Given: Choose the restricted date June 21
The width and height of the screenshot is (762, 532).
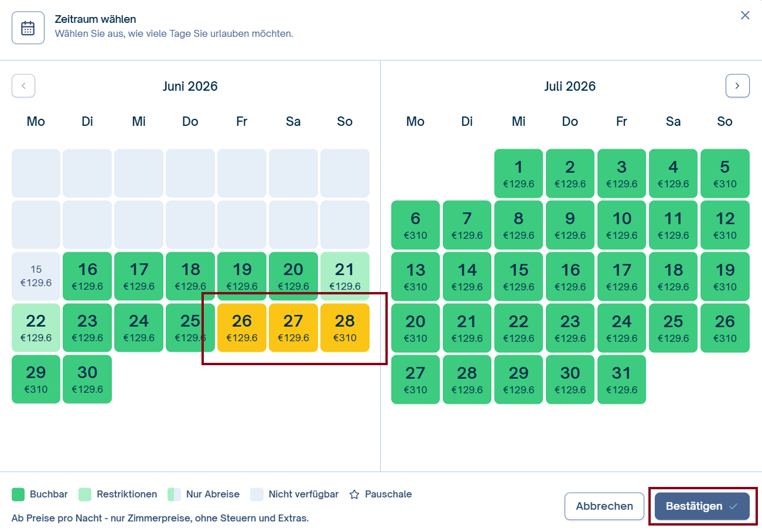Looking at the screenshot, I should click(345, 276).
